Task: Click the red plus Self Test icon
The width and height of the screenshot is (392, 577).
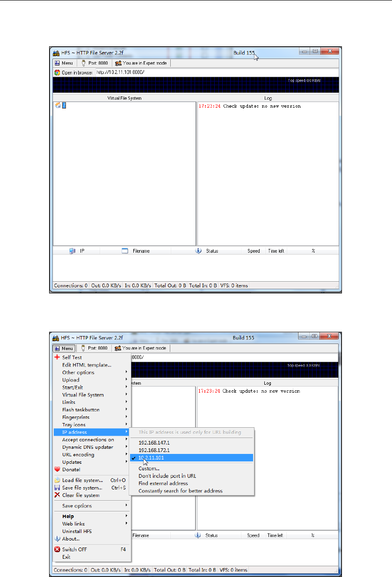Action: coord(57,357)
